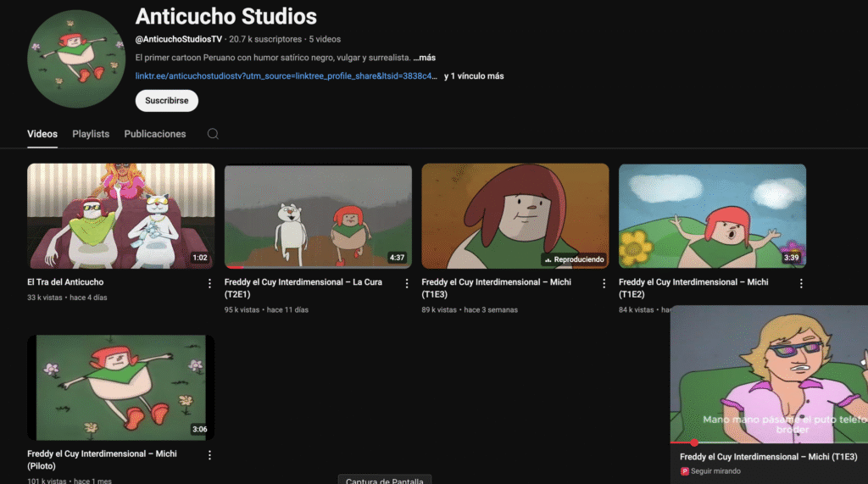
Task: Click '95 k vistas' under La Cura video
Action: click(242, 309)
